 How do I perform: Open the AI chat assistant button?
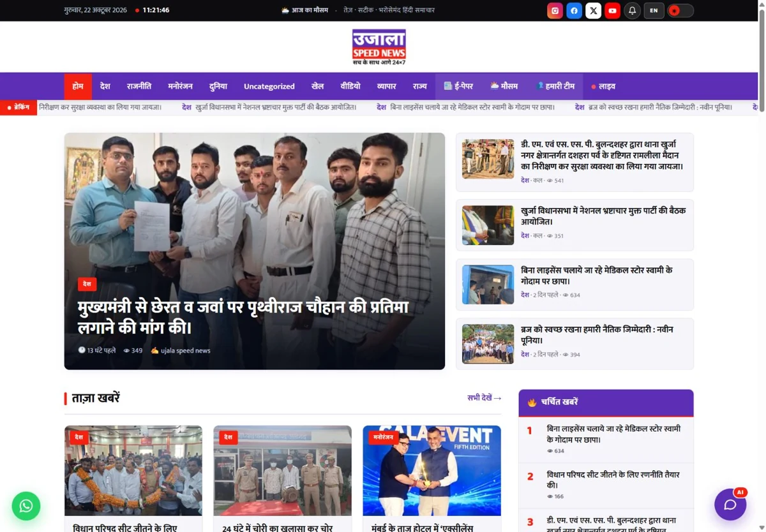pyautogui.click(x=730, y=505)
